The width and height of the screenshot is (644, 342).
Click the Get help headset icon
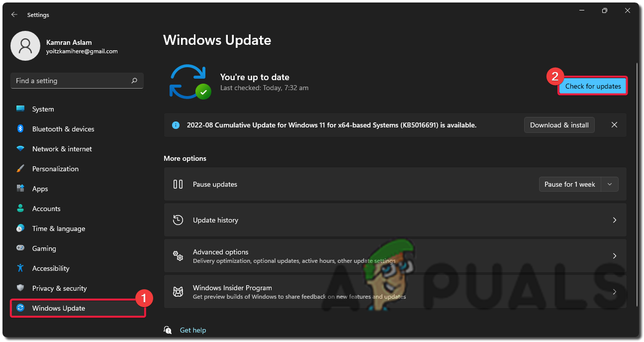(169, 330)
